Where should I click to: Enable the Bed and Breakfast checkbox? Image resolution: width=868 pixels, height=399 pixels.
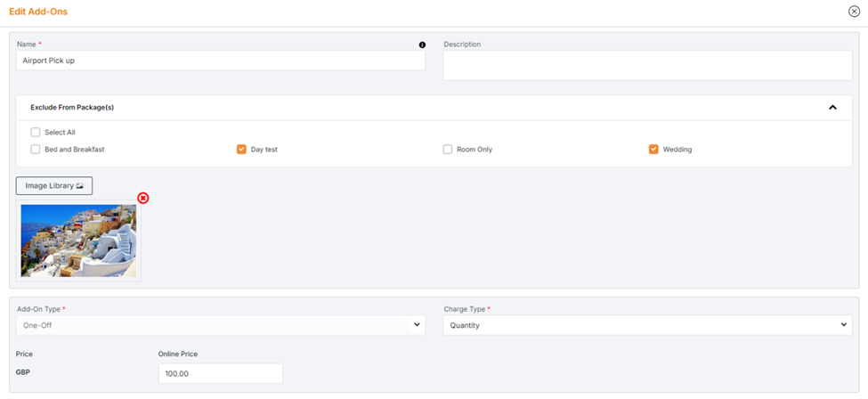pos(36,149)
